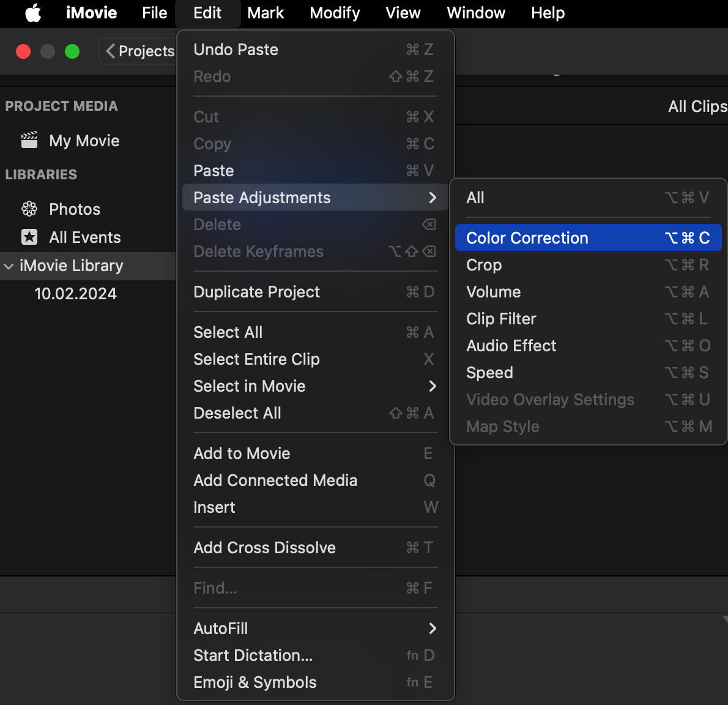
Task: Select Emoji & Symbols menu item
Action: 255,682
